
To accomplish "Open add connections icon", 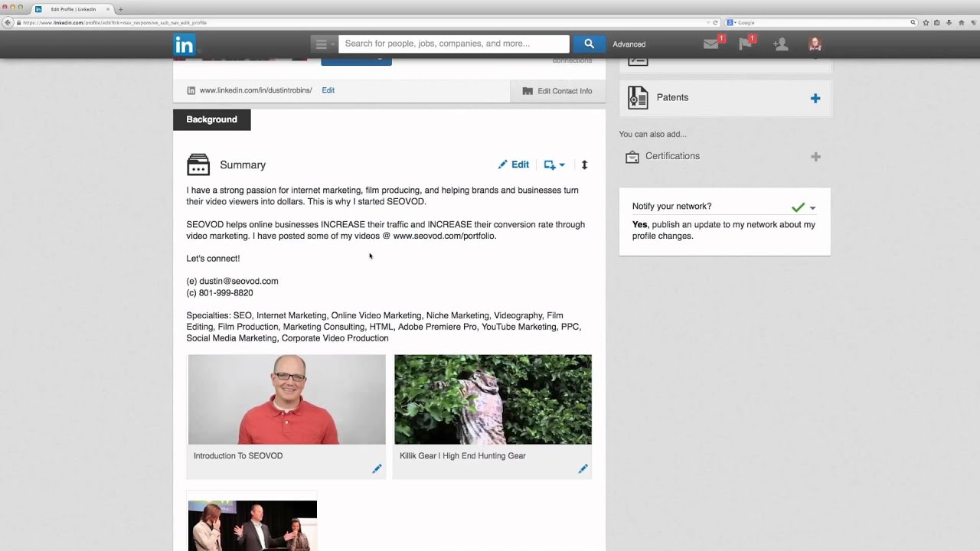I will click(x=781, y=44).
